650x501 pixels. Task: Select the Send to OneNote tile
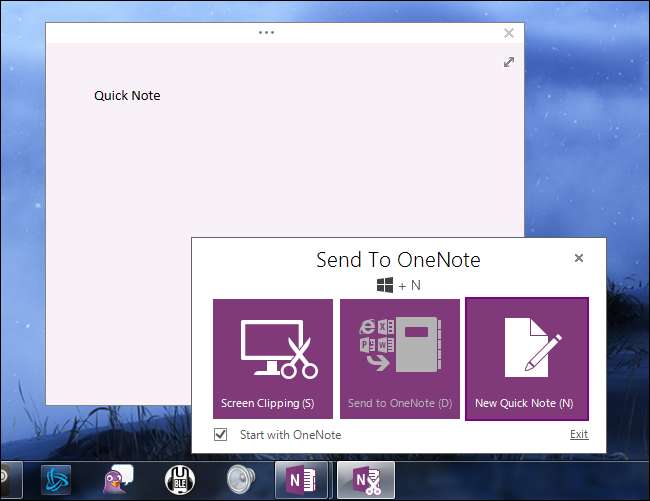pos(400,358)
